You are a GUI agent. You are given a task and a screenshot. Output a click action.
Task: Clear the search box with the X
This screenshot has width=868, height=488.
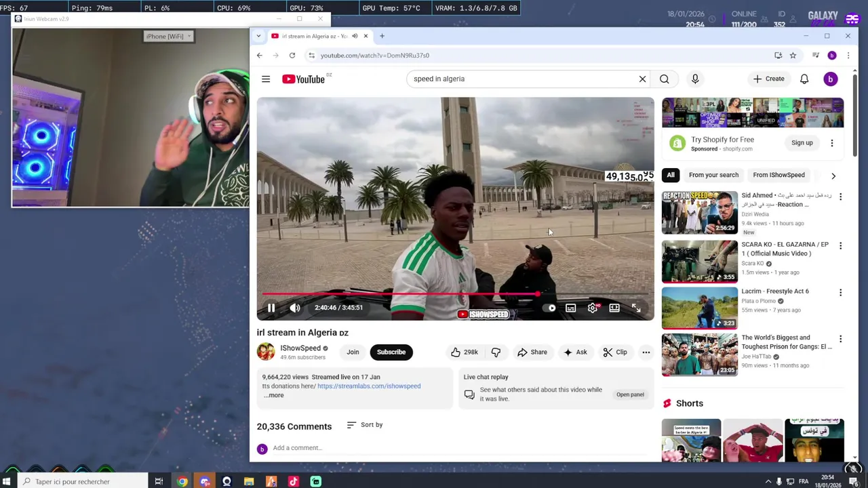(642, 79)
